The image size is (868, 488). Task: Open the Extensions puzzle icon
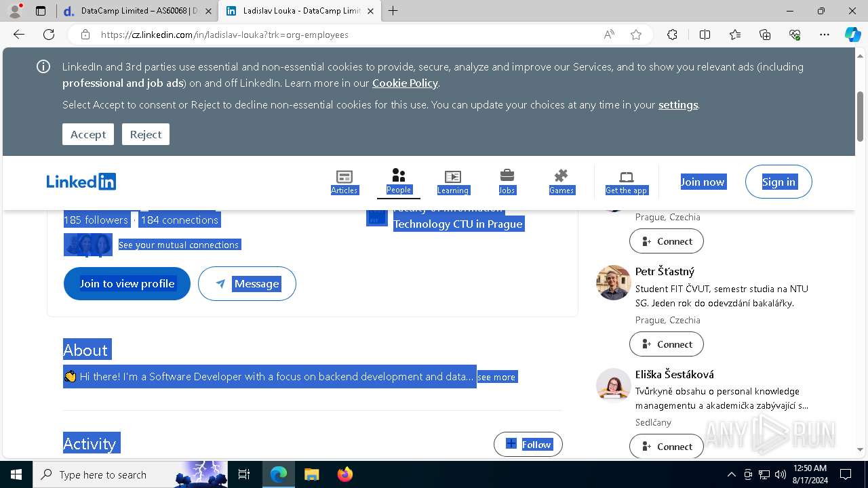tap(672, 35)
